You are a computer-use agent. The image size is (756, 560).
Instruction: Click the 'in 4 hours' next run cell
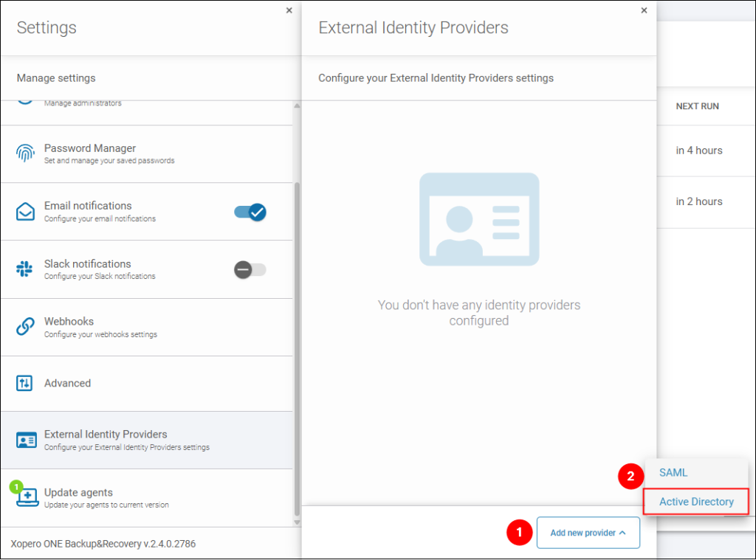699,151
